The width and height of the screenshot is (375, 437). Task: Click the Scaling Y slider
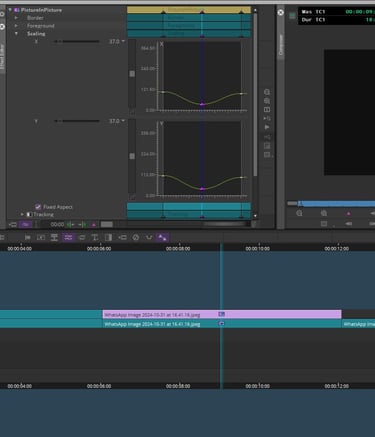coord(77,121)
